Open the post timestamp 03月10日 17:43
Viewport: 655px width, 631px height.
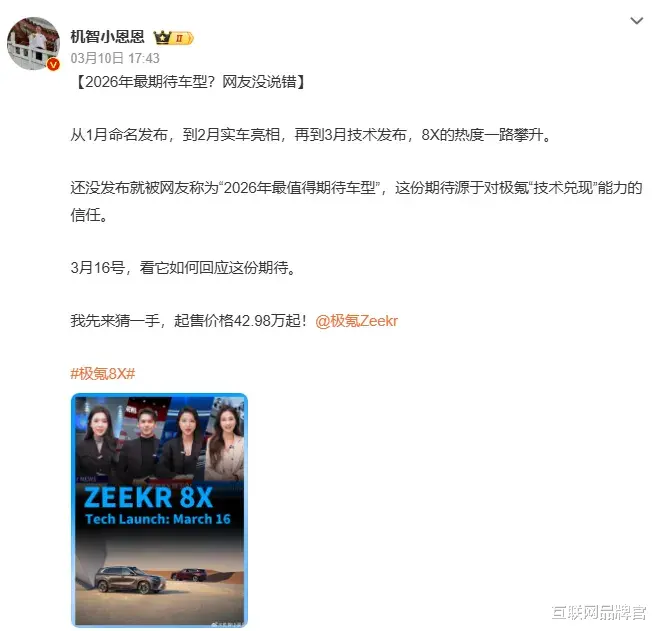pyautogui.click(x=115, y=58)
